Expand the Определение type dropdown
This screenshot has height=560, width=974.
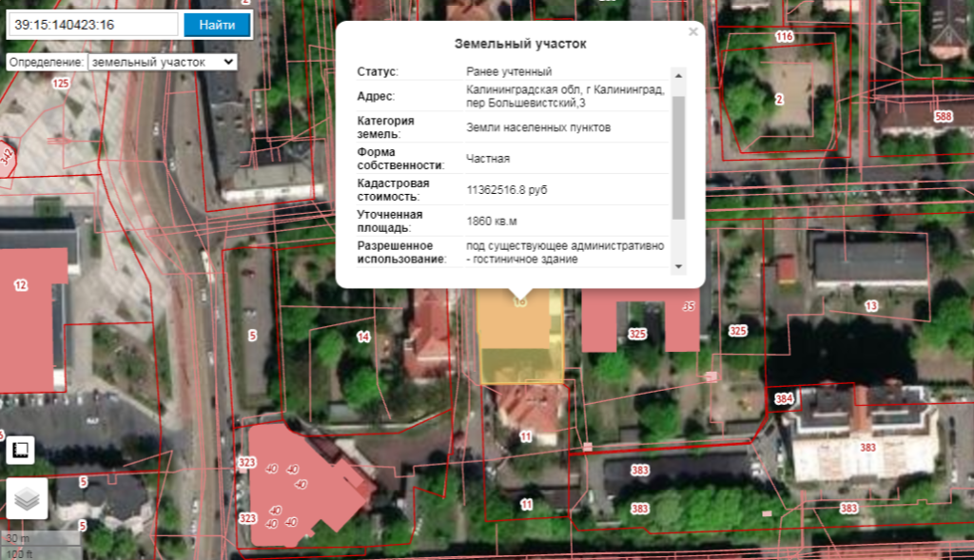[162, 61]
